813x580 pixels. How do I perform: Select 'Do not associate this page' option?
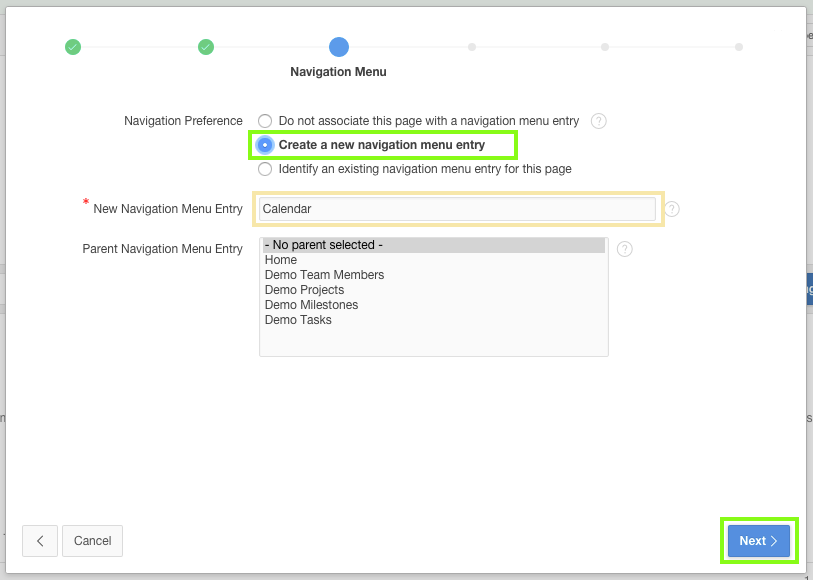(x=265, y=121)
